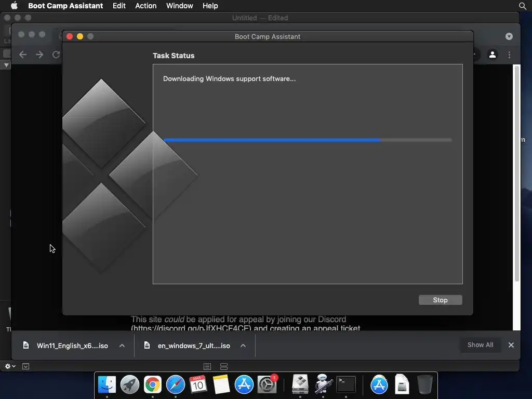Open System Preferences from the Dock

pos(267,384)
